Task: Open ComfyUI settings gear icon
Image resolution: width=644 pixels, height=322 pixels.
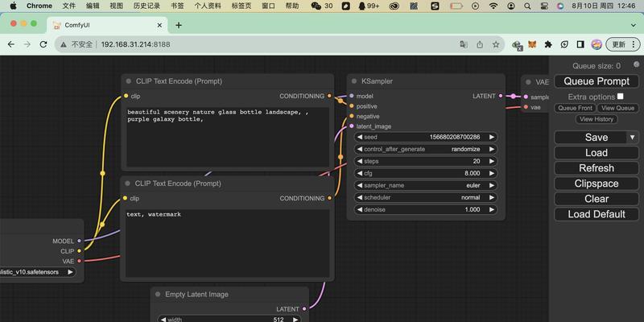Action: (636, 64)
